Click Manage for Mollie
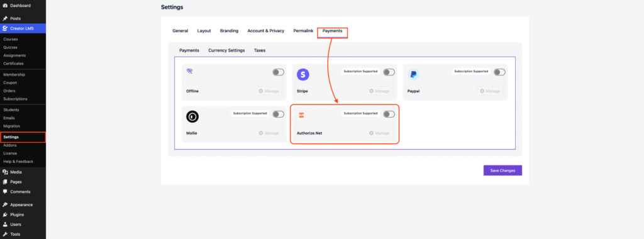This screenshot has height=239, width=644. (268, 133)
